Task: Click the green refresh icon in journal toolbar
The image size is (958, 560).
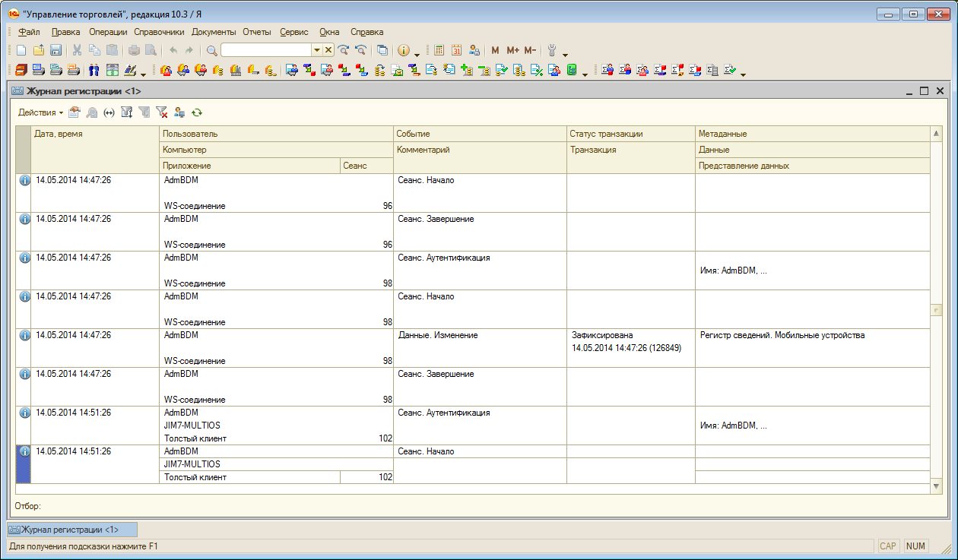Action: pos(197,112)
